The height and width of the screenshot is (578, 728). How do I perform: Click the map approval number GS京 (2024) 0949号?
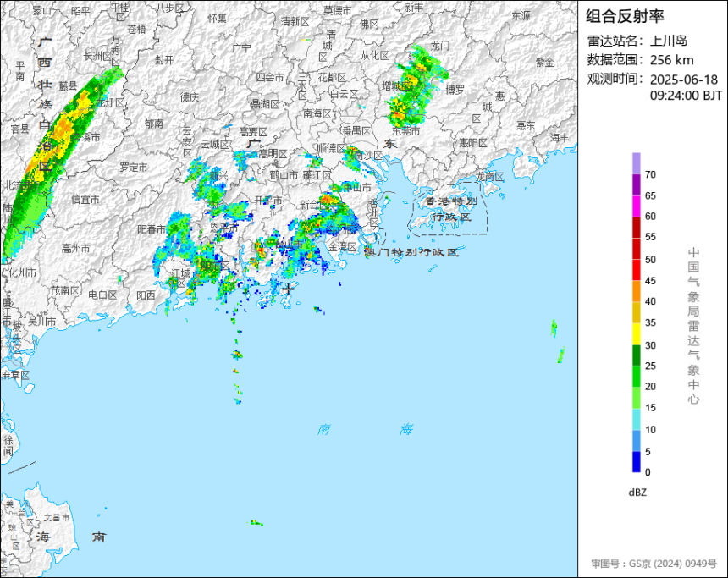click(673, 564)
